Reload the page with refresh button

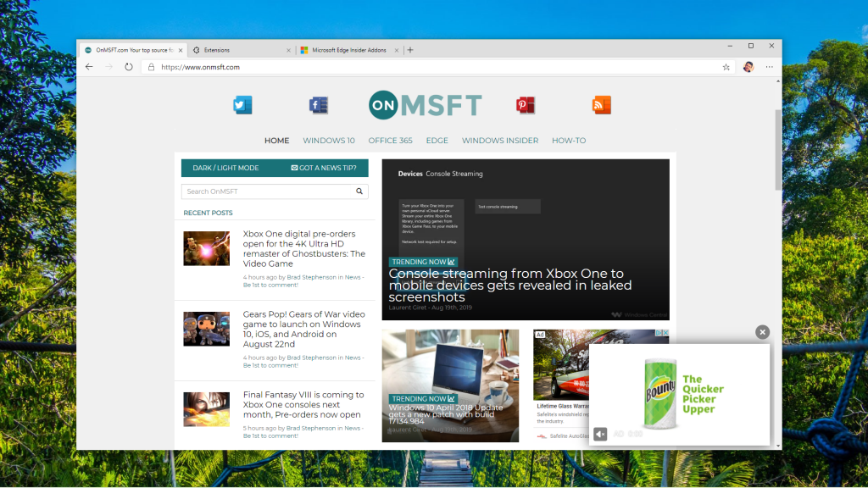[x=129, y=67]
